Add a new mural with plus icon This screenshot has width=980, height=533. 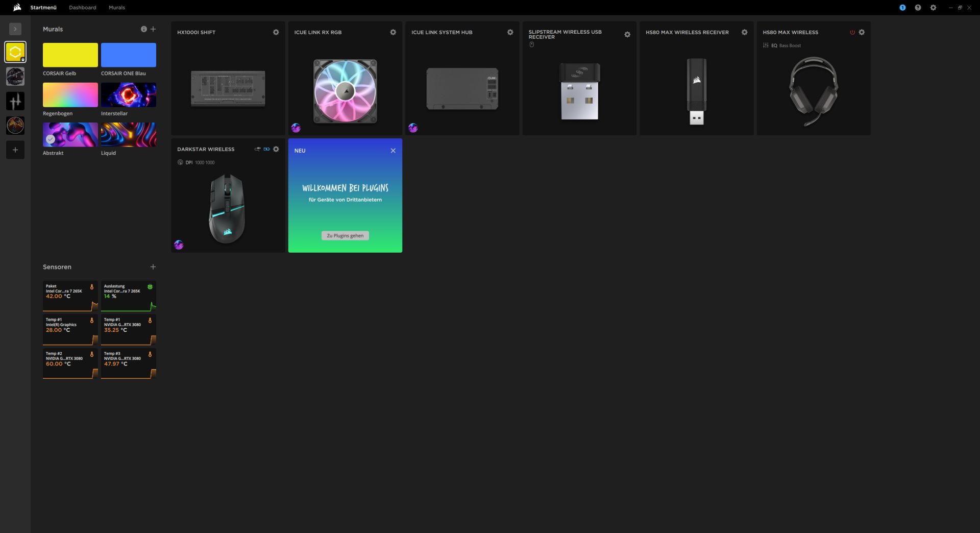tap(153, 29)
